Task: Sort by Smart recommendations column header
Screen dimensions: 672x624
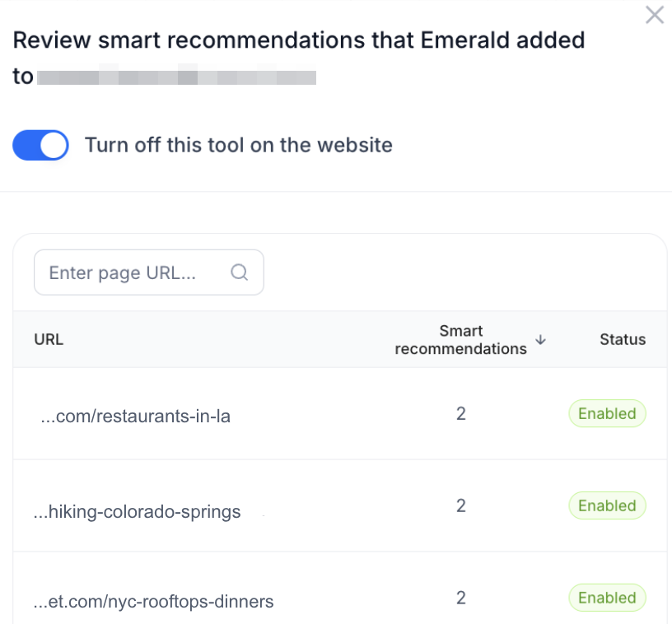Action: (460, 339)
